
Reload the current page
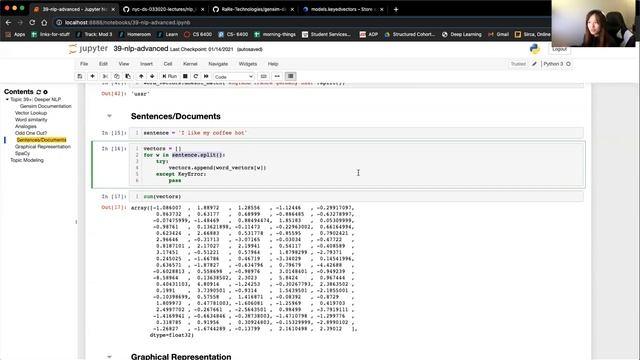[32, 22]
